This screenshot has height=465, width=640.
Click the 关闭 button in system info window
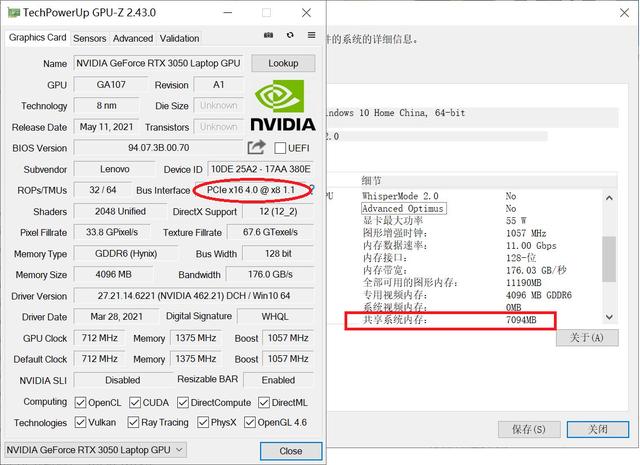pyautogui.click(x=598, y=429)
